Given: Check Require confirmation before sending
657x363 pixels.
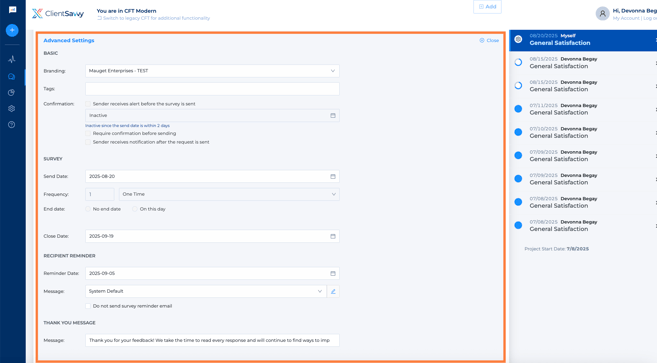Looking at the screenshot, I should coord(88,133).
